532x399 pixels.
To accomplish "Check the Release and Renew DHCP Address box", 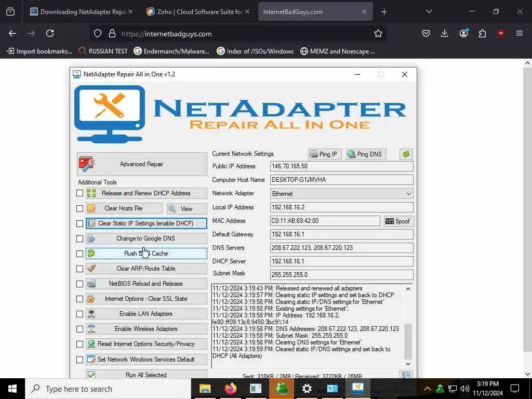I will (x=79, y=193).
